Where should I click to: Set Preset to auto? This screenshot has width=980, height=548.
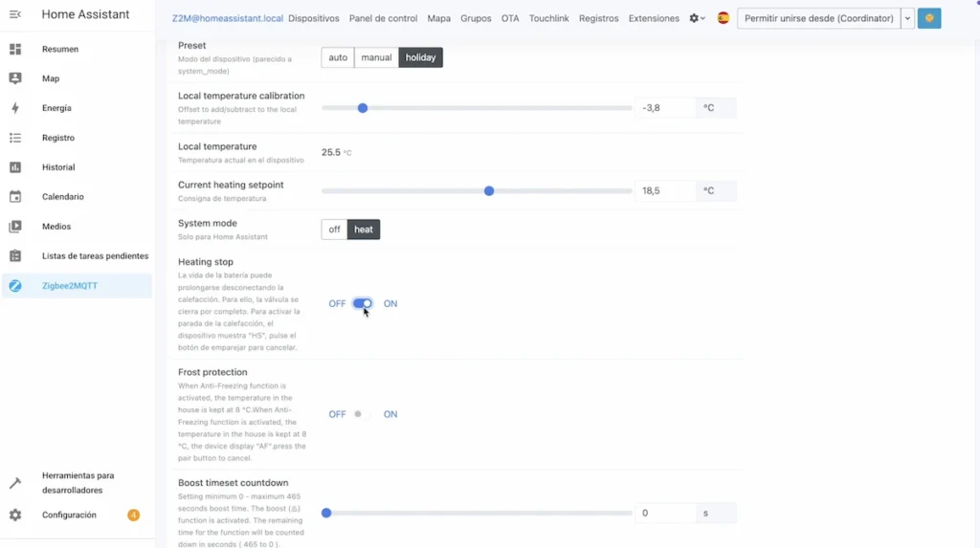point(338,57)
